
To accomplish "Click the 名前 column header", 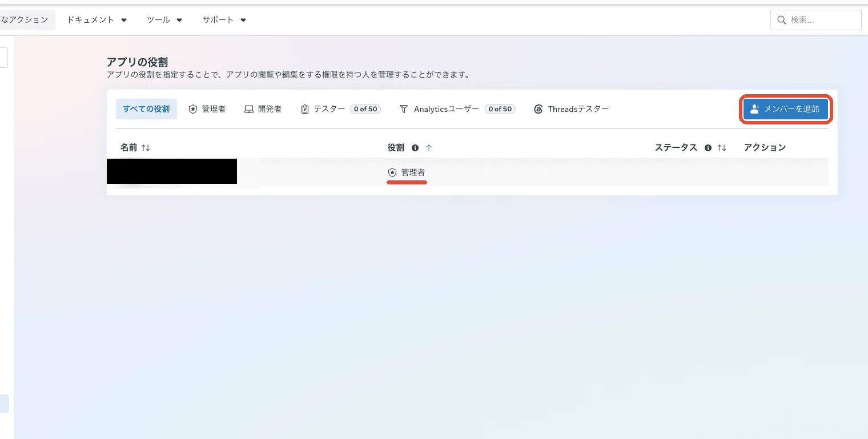I will click(128, 147).
